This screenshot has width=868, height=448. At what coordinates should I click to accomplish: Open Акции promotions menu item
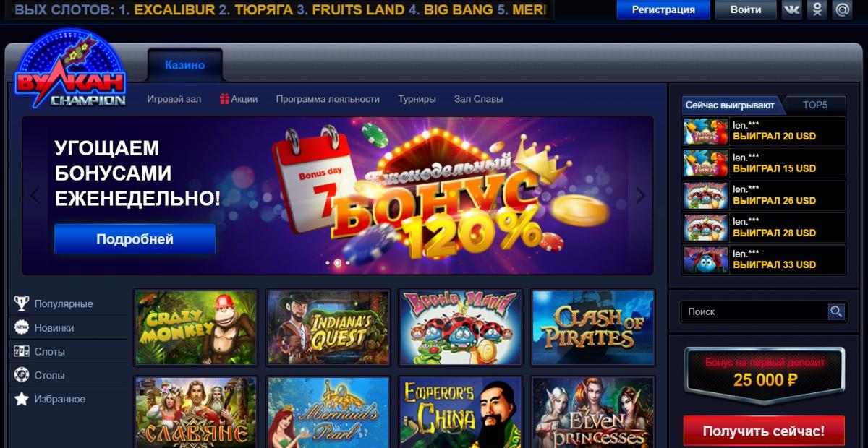click(x=239, y=99)
